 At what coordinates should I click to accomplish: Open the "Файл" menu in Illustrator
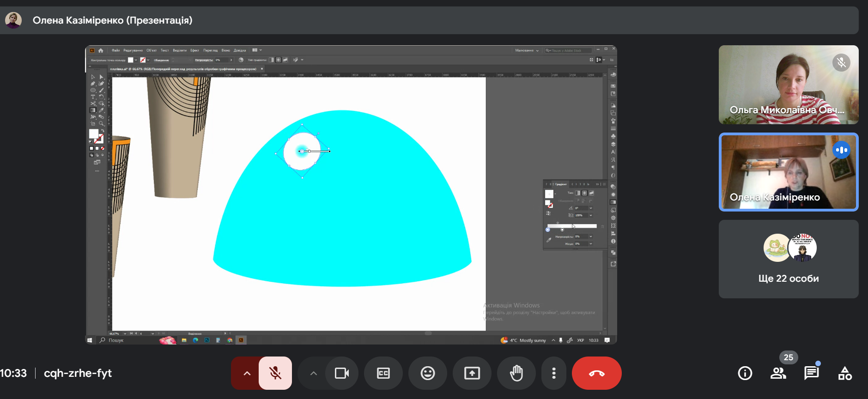[x=115, y=50]
